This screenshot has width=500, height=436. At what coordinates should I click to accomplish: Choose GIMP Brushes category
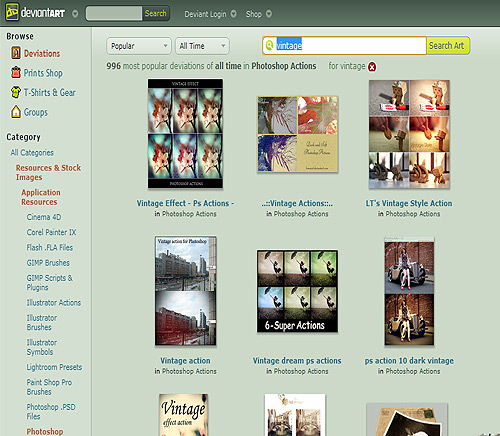(48, 263)
